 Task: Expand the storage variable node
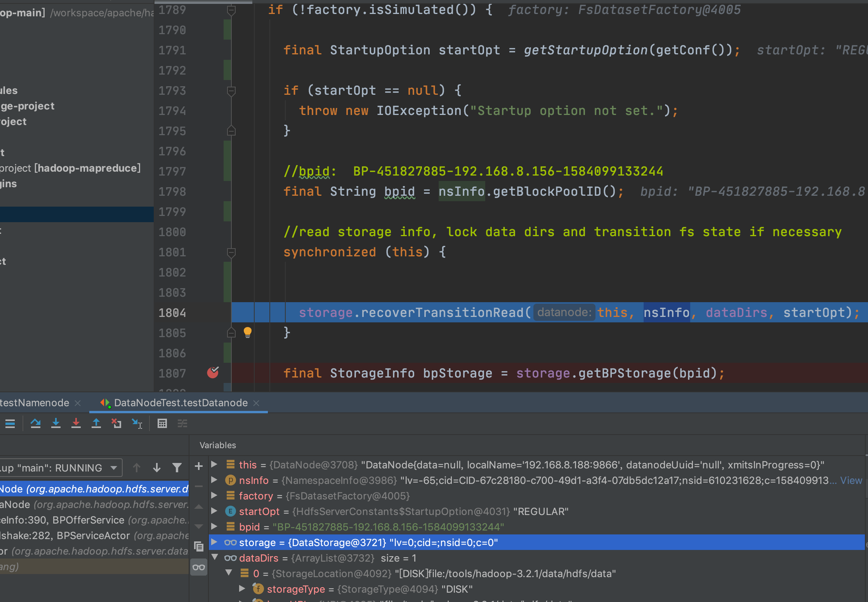tap(214, 542)
